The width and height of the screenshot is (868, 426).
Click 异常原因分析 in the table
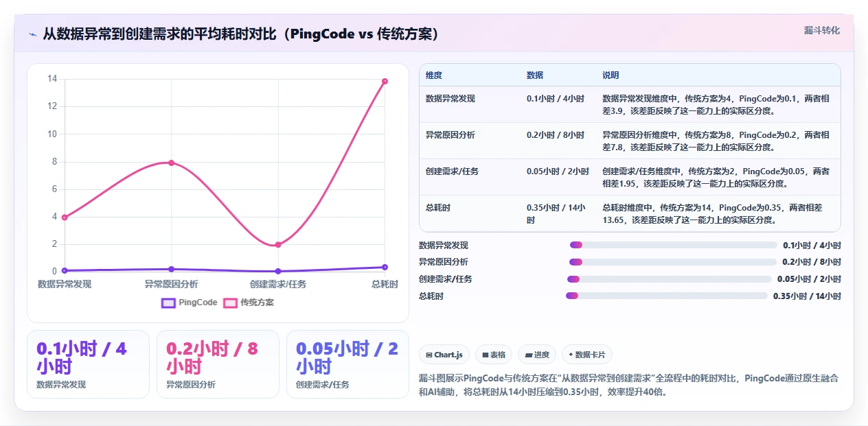450,135
